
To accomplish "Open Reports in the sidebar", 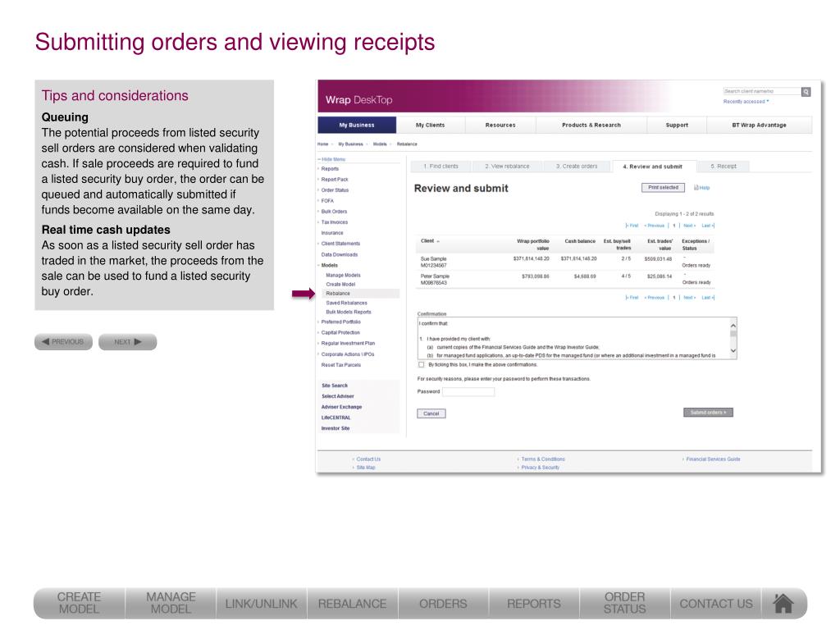I will click(330, 169).
